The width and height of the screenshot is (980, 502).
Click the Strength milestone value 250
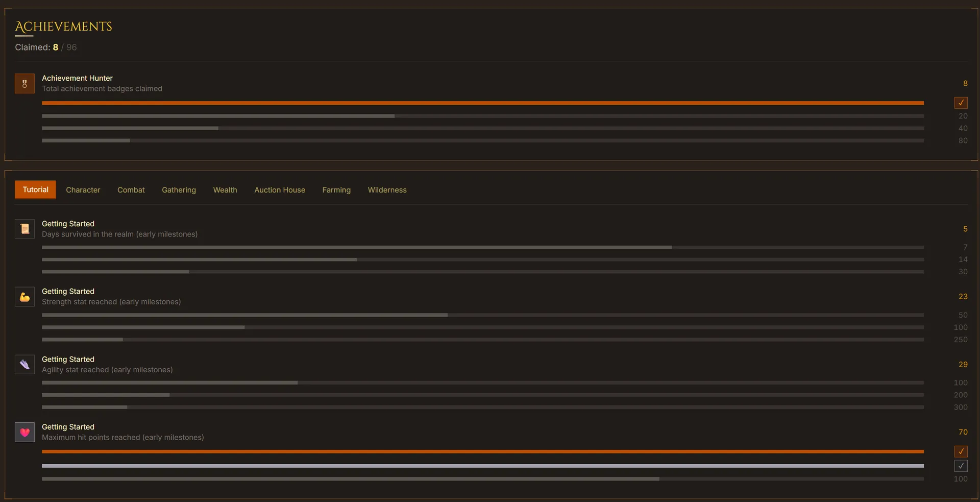point(961,340)
